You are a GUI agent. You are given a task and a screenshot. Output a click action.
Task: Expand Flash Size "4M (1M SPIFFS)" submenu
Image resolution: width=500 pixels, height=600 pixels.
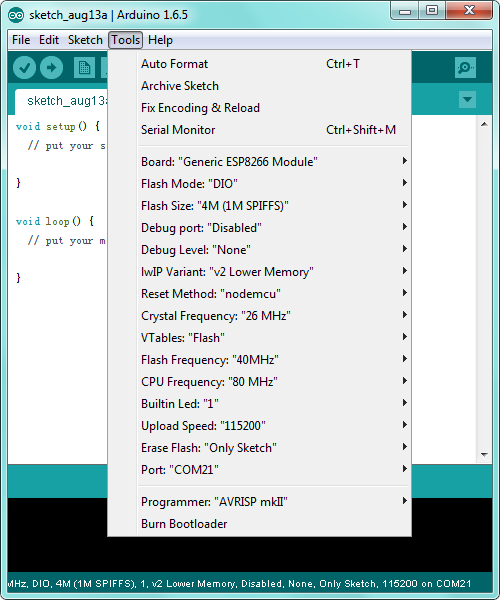pyautogui.click(x=259, y=205)
